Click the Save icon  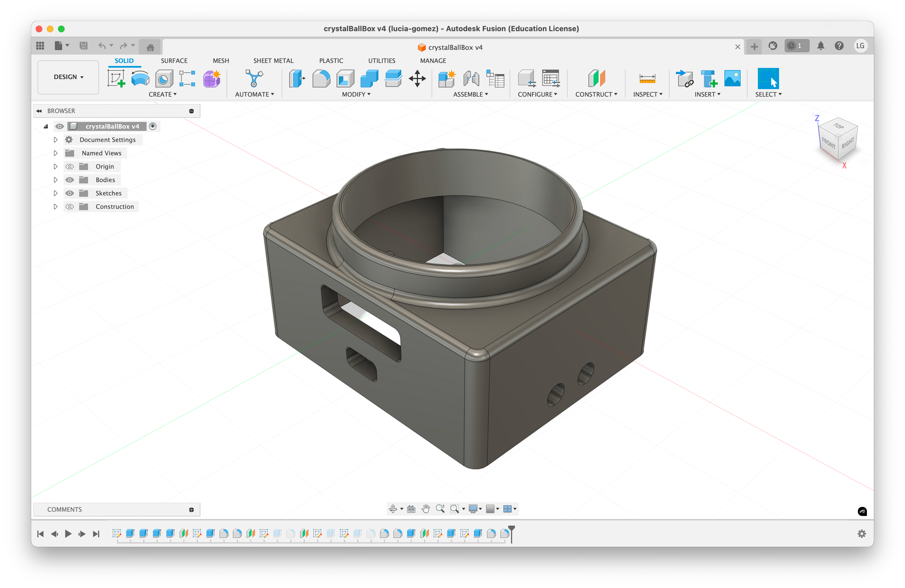point(83,46)
